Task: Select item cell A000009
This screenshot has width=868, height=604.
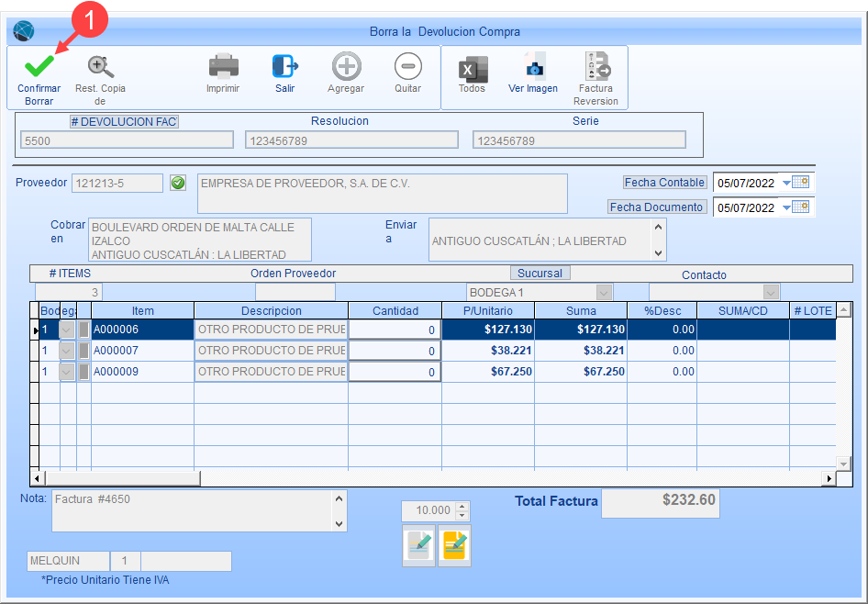Action: [143, 372]
